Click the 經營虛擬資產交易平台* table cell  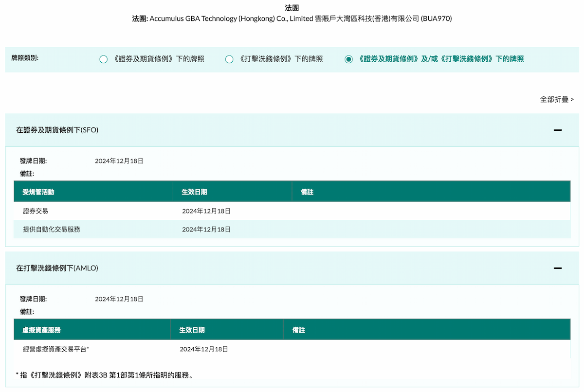click(92, 349)
